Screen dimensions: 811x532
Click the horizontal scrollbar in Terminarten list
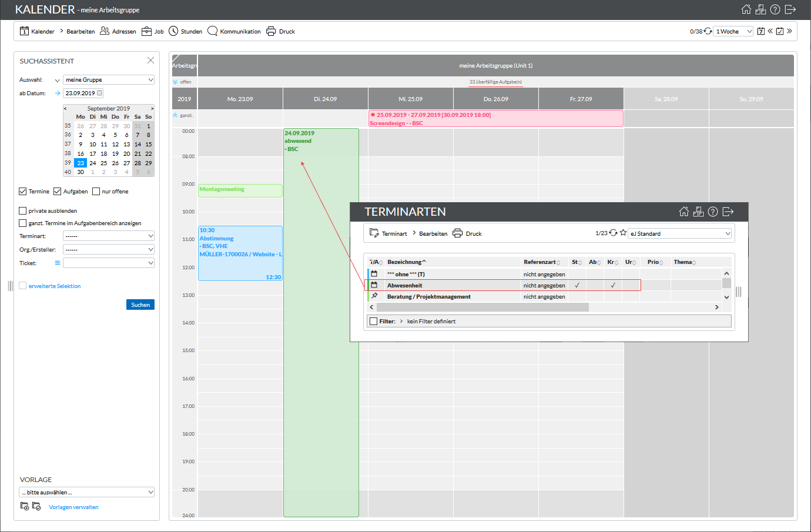click(x=482, y=307)
